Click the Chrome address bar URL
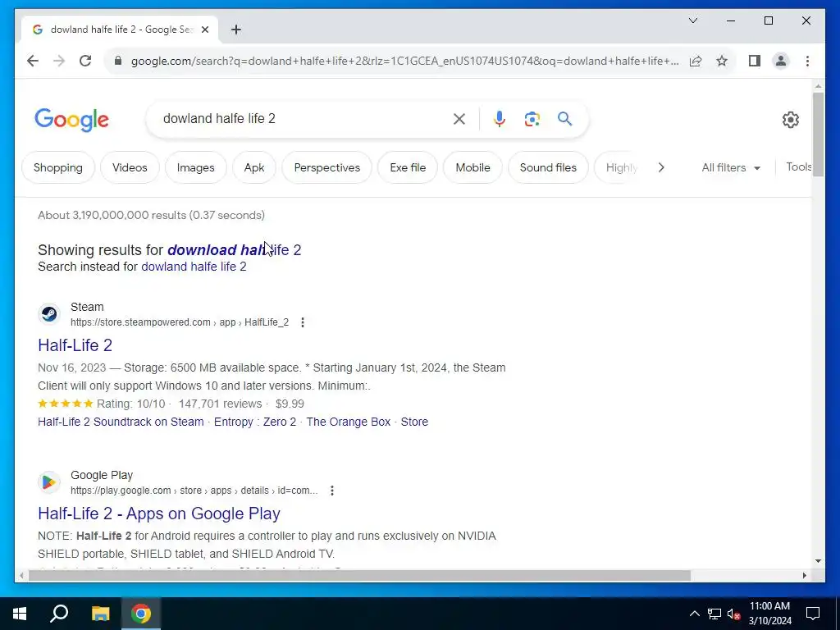Image resolution: width=840 pixels, height=630 pixels. [404, 61]
